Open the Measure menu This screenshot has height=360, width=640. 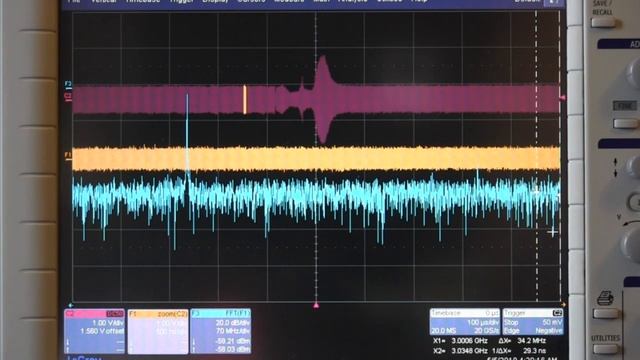pyautogui.click(x=289, y=1)
